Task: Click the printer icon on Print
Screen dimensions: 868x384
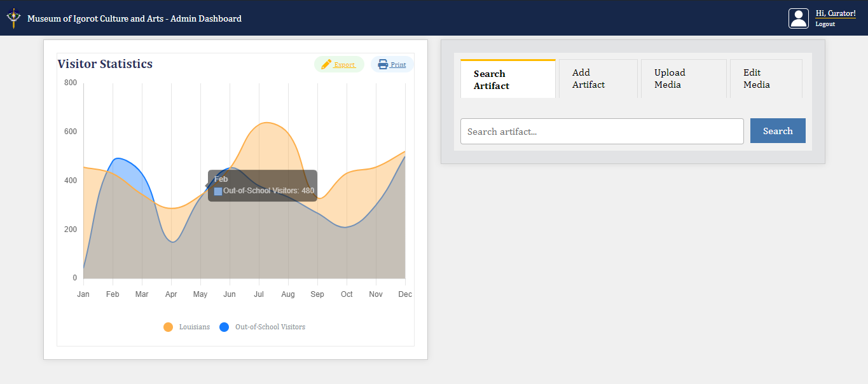Action: tap(382, 64)
